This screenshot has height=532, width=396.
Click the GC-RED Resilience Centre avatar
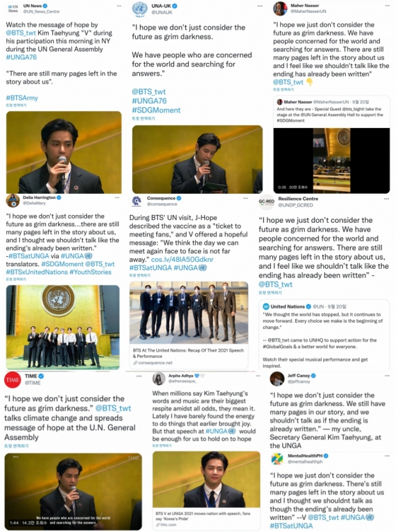point(267,202)
